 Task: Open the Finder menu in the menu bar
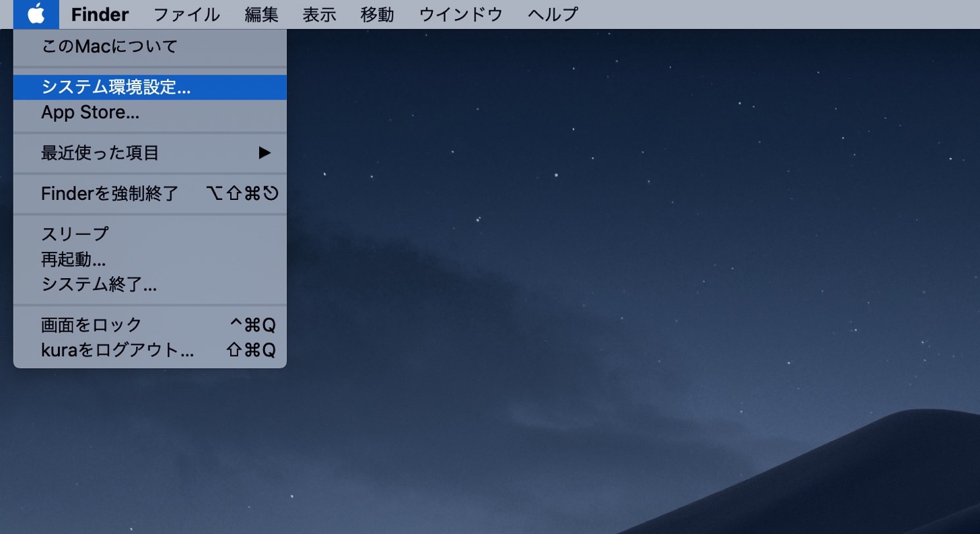click(x=100, y=13)
